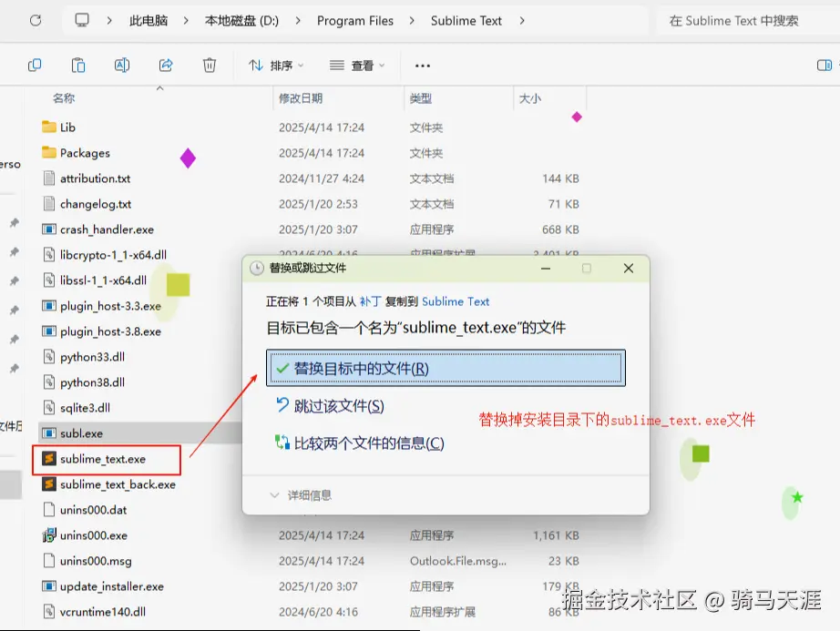This screenshot has height=631, width=840.
Task: Click the crash_handler.exe file icon
Action: (x=49, y=229)
